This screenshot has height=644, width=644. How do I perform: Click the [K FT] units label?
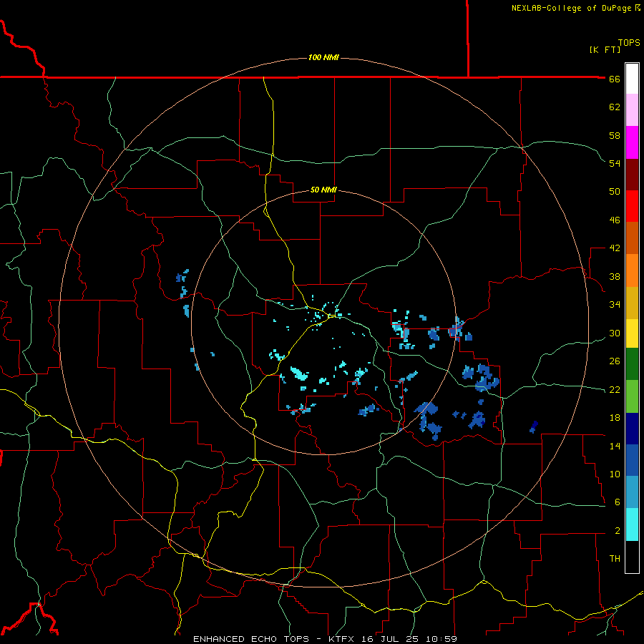tap(605, 50)
